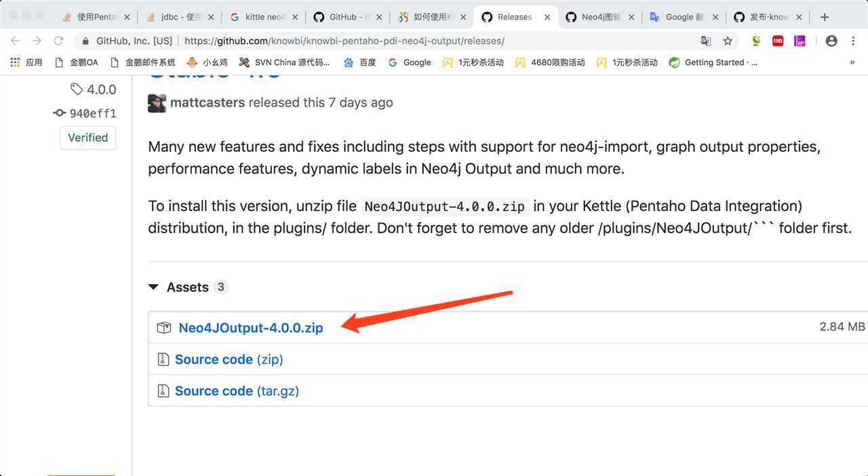Viewport: 868px width, 476px height.
Task: Click the 2.84 MB file size text
Action: 842,327
